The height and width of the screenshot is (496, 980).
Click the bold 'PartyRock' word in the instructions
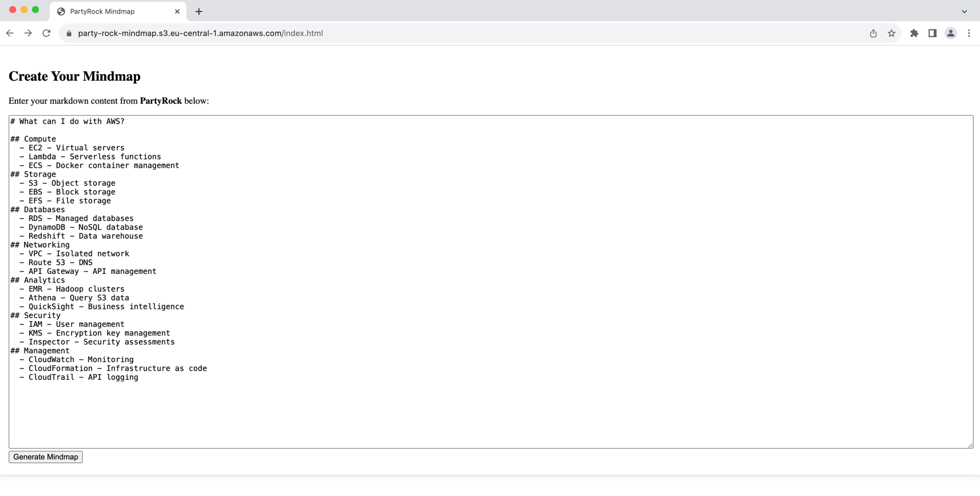coord(161,101)
